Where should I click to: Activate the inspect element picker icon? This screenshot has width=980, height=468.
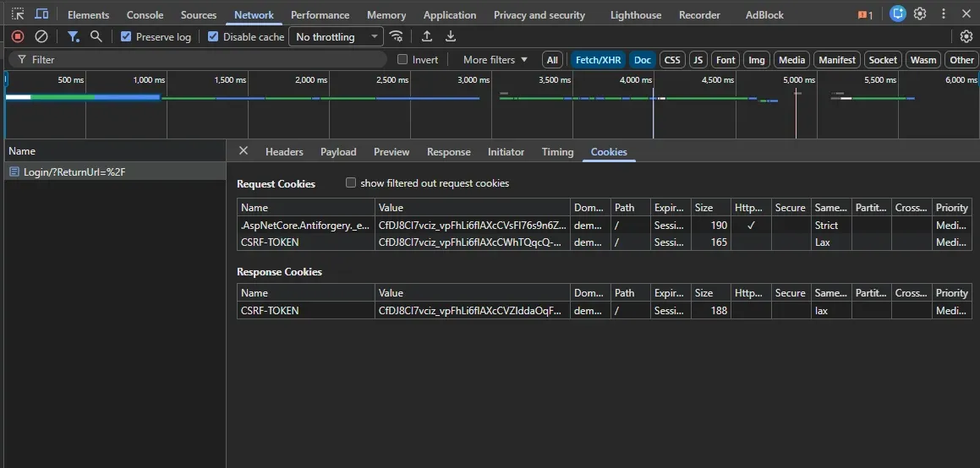pyautogui.click(x=18, y=14)
